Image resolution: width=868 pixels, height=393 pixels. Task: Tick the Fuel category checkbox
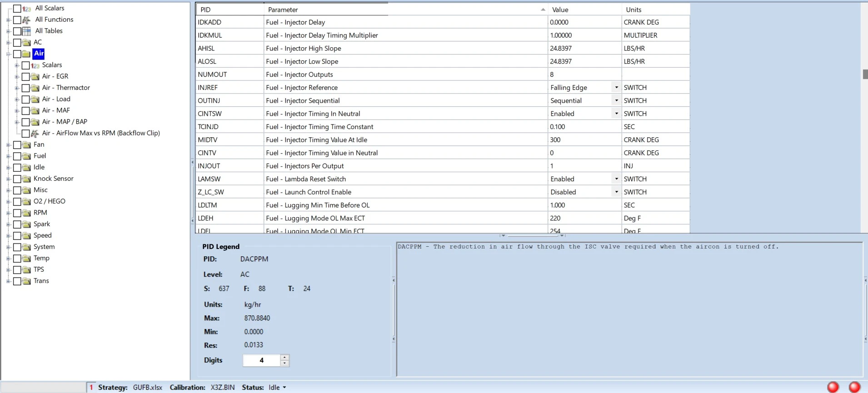(17, 156)
